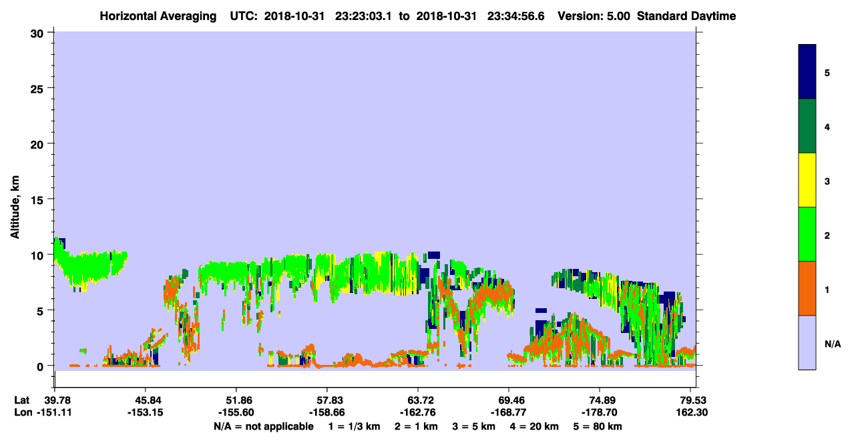Click the 'Lat' axis row label
This screenshot has height=445, width=868.
(x=22, y=400)
